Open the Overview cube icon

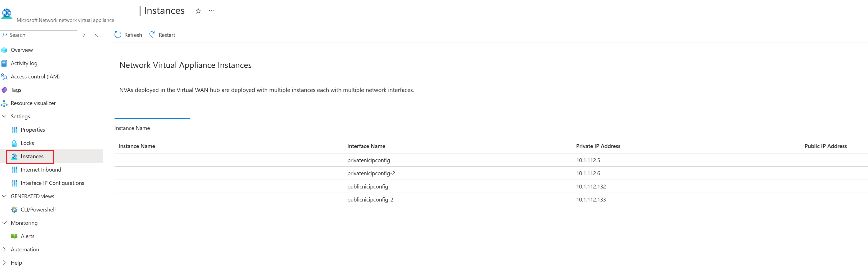tap(4, 50)
